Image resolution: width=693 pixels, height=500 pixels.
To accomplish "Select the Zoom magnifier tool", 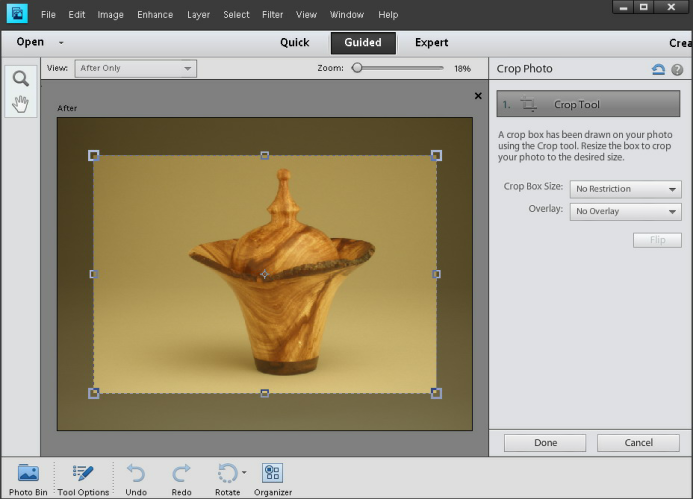I will (x=20, y=78).
